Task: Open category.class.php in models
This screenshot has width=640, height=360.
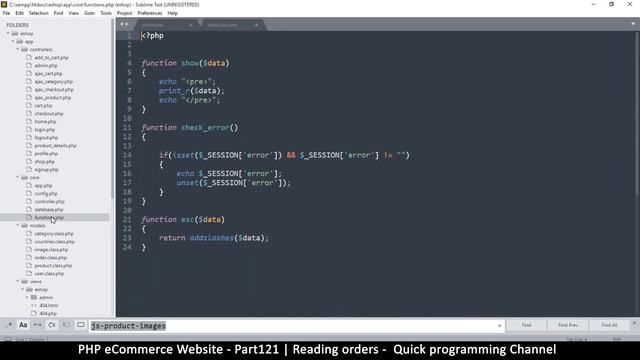Action: click(54, 234)
